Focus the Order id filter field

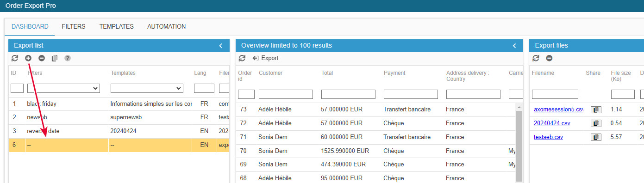(246, 94)
